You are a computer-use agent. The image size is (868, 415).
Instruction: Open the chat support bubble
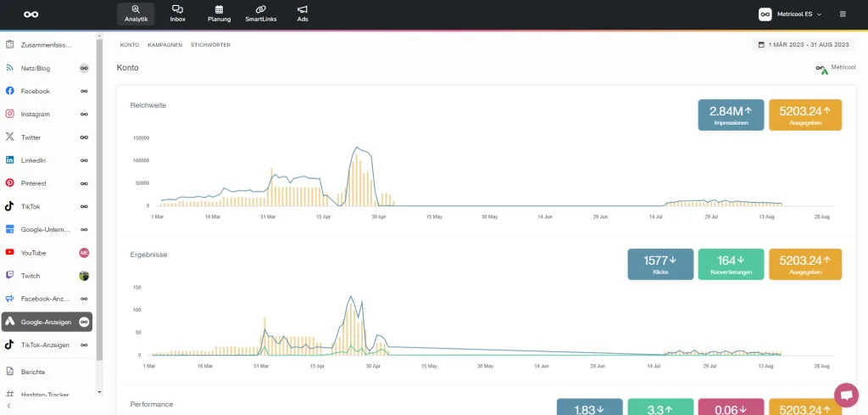click(x=845, y=395)
